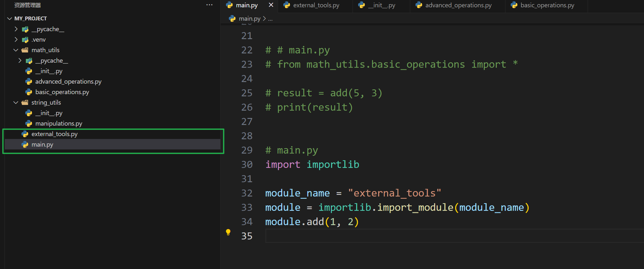Viewport: 644px width, 269px height.
Task: Click the string_utils folder icon
Action: tap(25, 103)
